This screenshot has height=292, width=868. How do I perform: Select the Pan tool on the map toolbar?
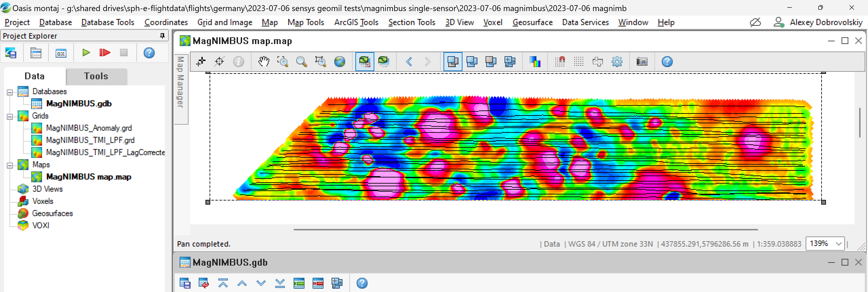pyautogui.click(x=264, y=62)
